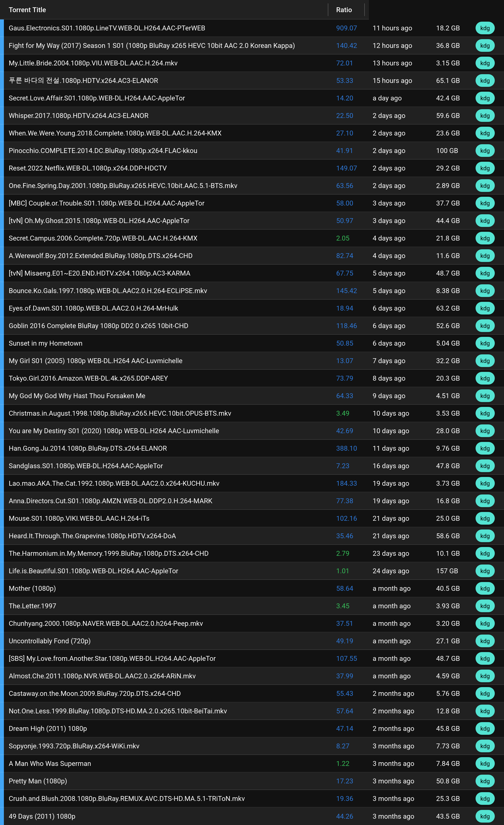The height and width of the screenshot is (825, 504).
Task: Open the Tokyo.Girl.2016.Amazon torrent title
Action: coord(88,378)
